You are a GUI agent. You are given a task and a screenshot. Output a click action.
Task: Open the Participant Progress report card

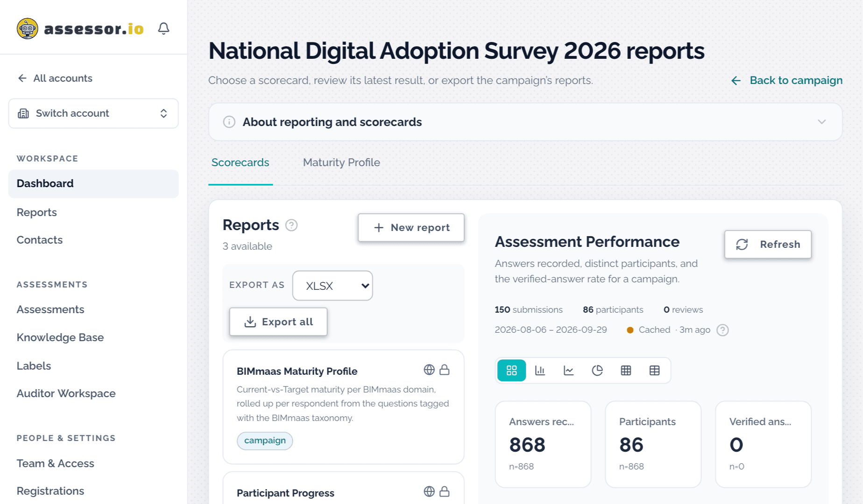pos(343,488)
